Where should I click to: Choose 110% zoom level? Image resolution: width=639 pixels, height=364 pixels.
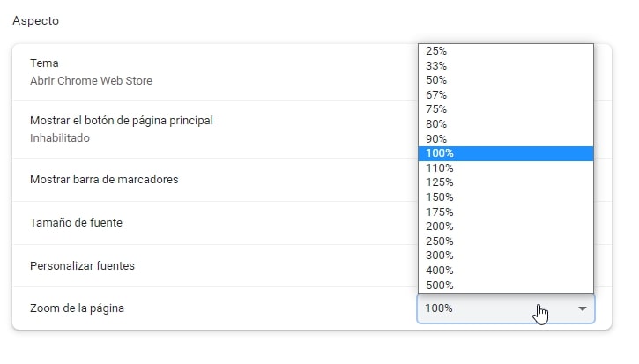(x=506, y=168)
